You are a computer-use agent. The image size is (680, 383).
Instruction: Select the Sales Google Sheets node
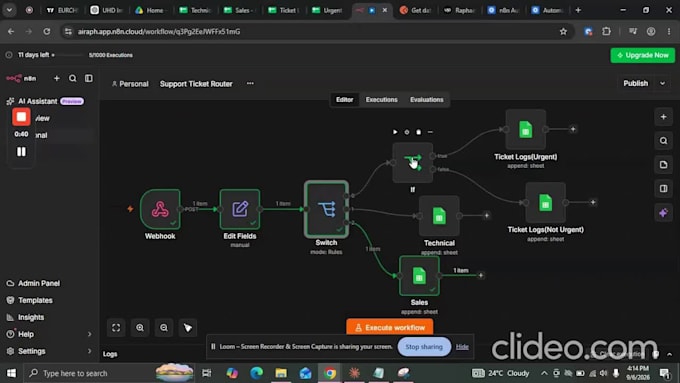click(419, 275)
